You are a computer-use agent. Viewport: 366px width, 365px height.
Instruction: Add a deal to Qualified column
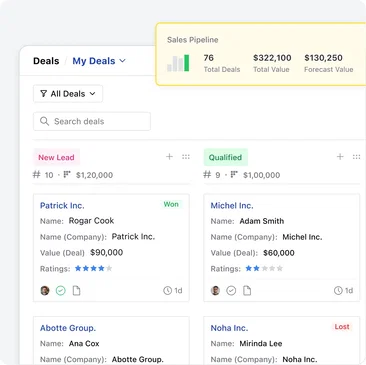pos(340,156)
